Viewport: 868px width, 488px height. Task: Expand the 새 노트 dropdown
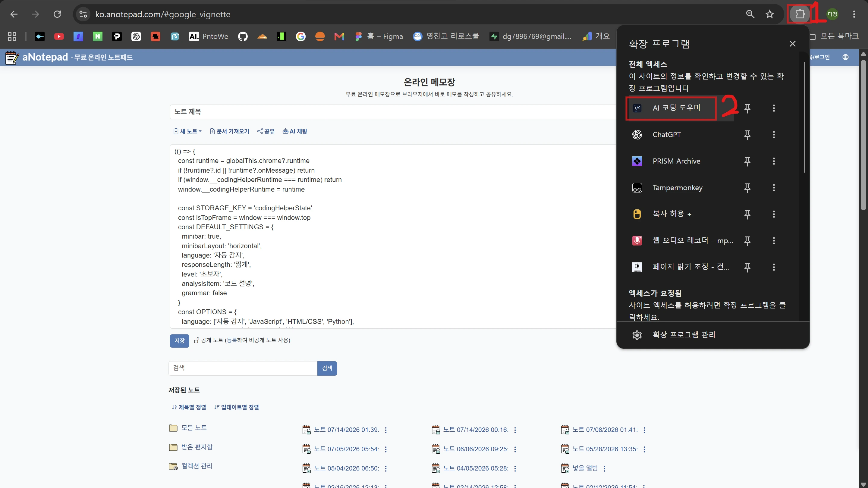[188, 131]
